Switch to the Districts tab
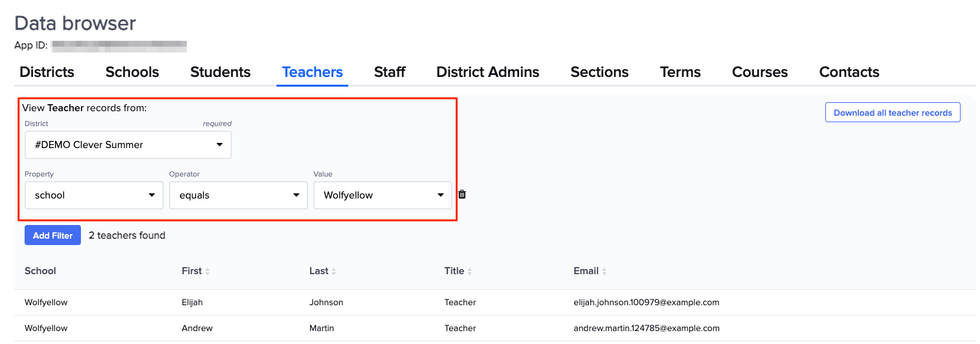 (x=47, y=72)
